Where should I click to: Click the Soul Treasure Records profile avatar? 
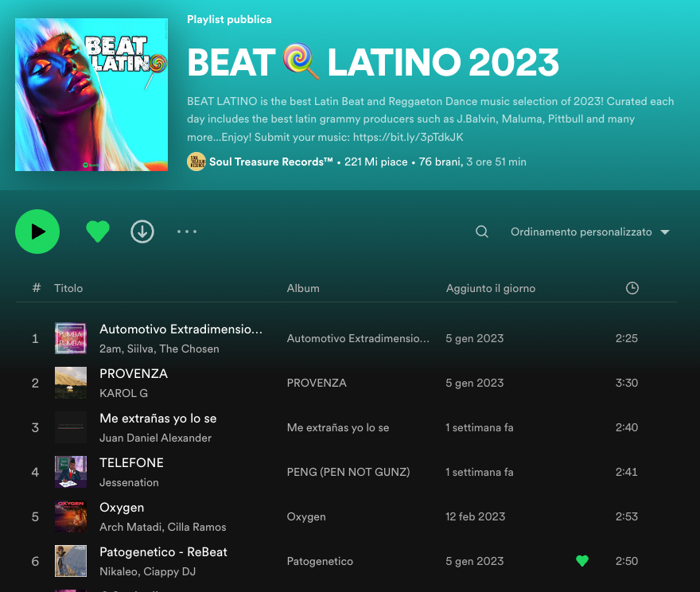196,162
